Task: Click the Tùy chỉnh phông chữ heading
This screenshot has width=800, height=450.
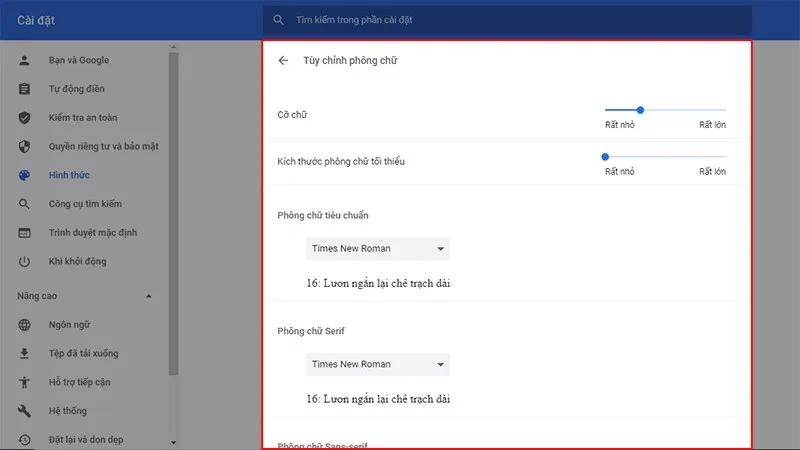Action: coord(350,60)
